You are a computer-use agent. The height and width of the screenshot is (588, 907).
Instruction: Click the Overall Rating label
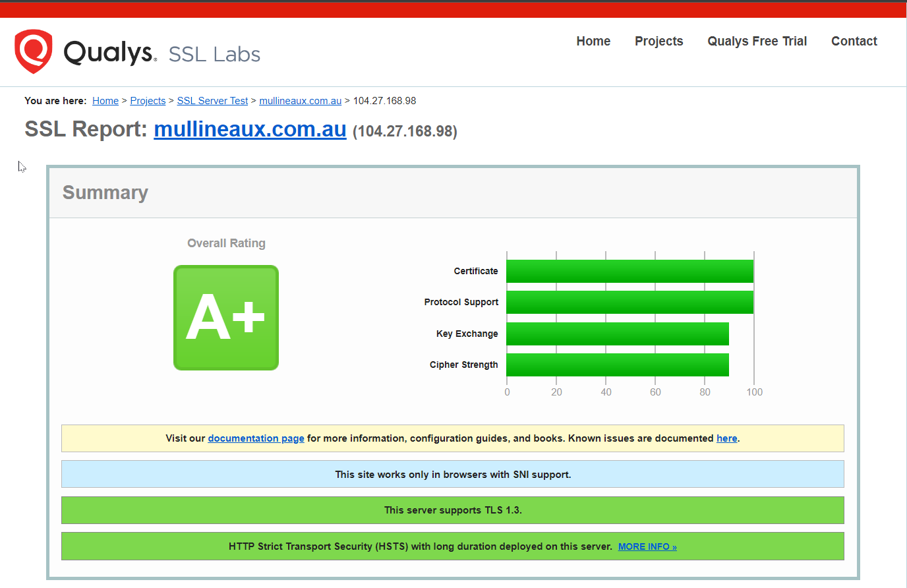click(226, 243)
